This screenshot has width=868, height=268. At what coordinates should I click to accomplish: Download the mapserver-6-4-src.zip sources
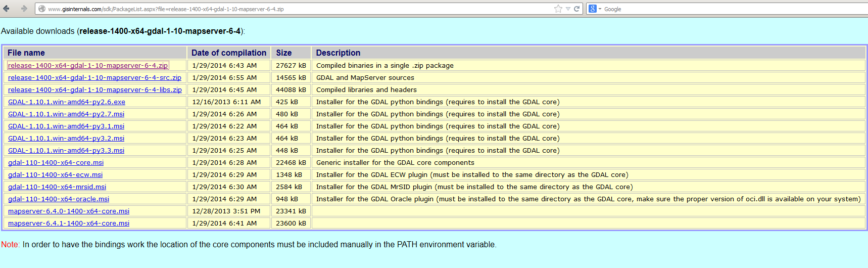click(x=94, y=77)
